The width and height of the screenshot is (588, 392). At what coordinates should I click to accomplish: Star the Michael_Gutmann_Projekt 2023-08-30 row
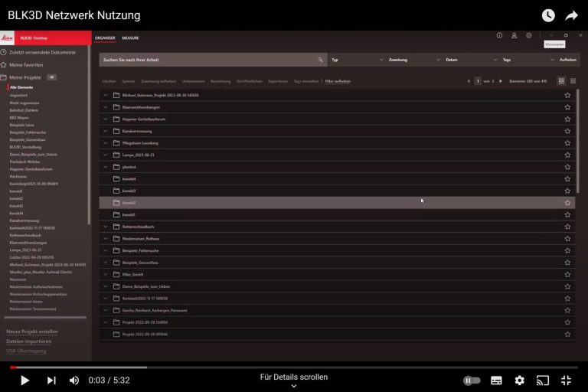point(567,95)
